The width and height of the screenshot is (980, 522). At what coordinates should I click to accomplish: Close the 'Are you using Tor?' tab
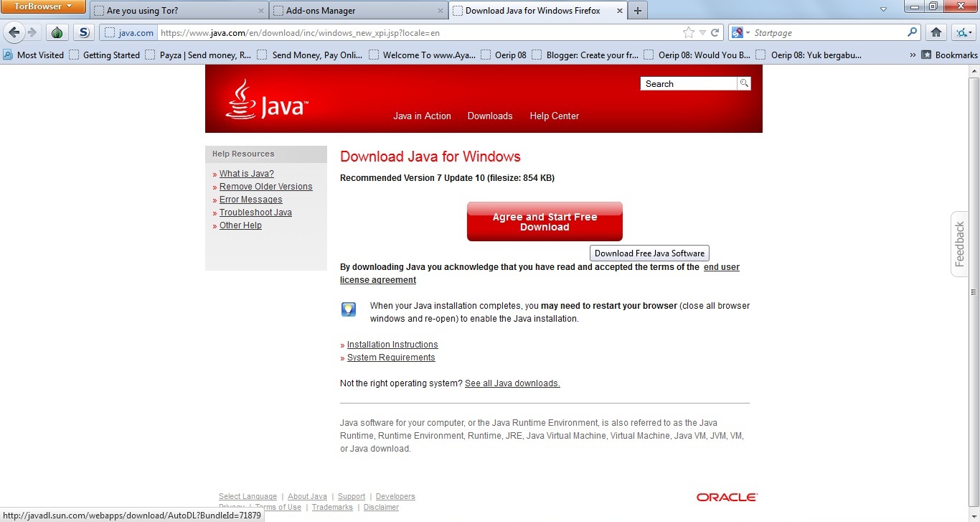[261, 11]
